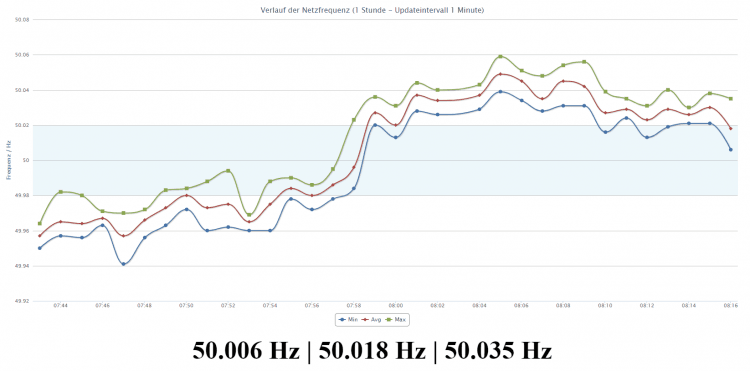Click the 50.08 y-axis label
Image resolution: width=750 pixels, height=371 pixels.
(23, 20)
